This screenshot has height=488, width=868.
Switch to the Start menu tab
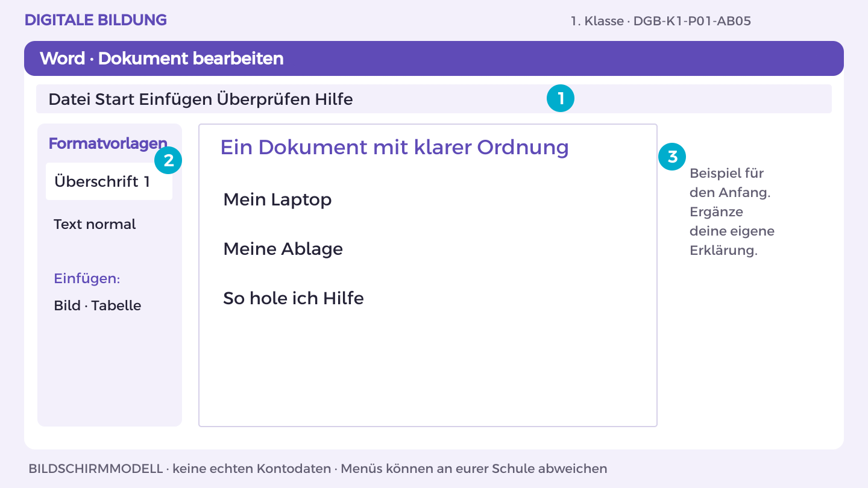pos(115,99)
